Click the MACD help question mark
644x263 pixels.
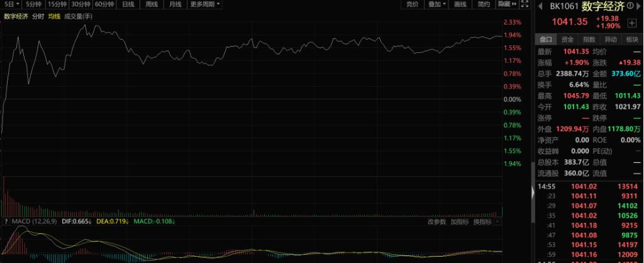(x=6, y=221)
